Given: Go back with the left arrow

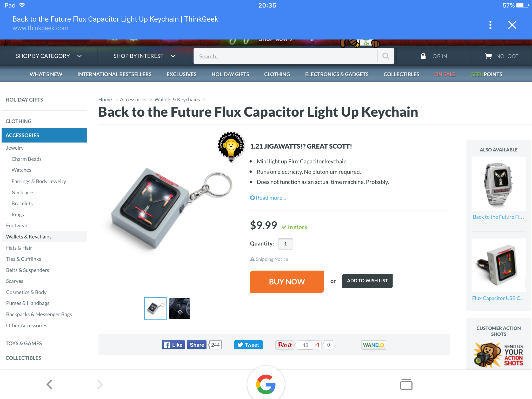Looking at the screenshot, I should click(x=49, y=384).
